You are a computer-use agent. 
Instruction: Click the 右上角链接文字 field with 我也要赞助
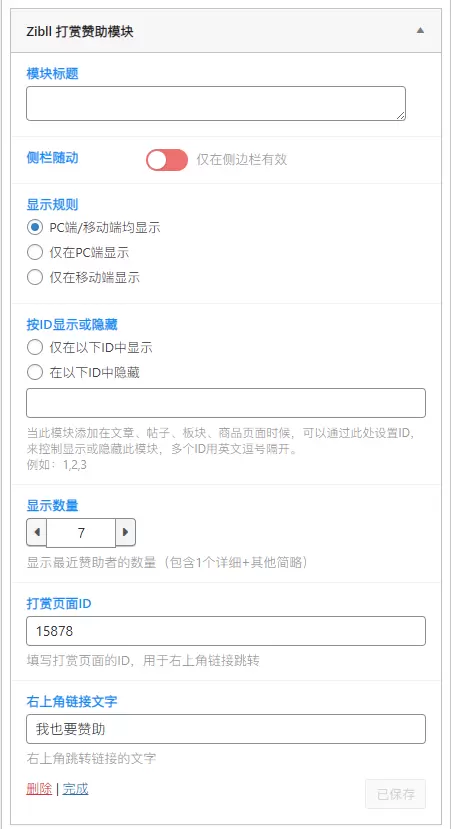tap(226, 729)
